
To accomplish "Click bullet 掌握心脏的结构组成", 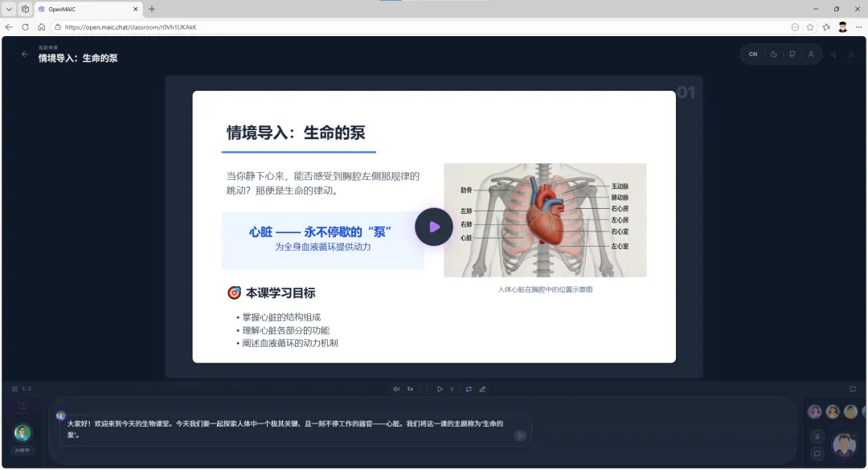I will (281, 317).
